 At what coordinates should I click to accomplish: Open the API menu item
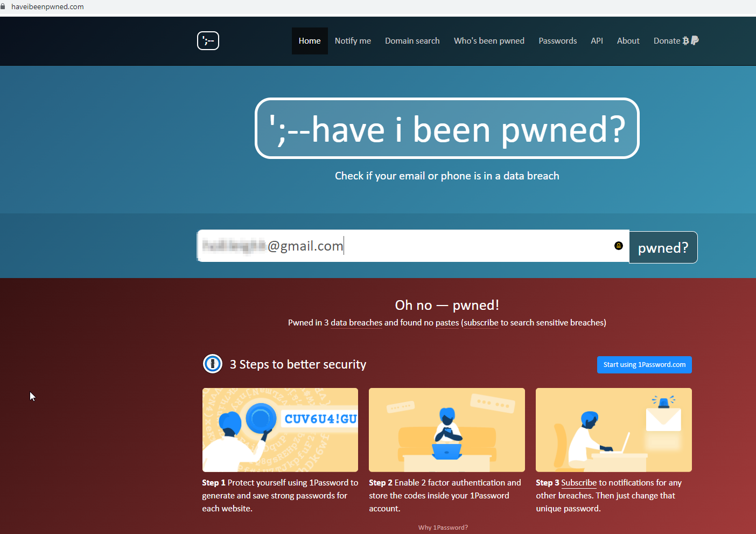(x=597, y=41)
